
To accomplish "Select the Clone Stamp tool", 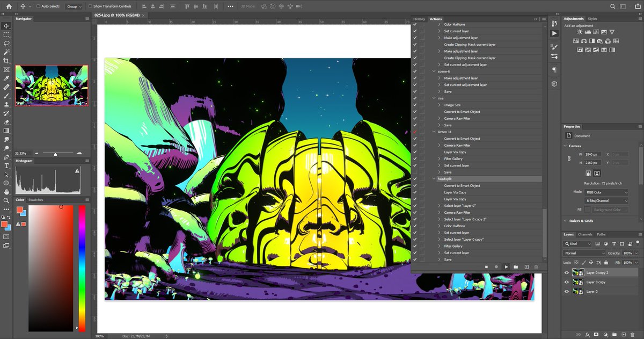I will pos(6,104).
